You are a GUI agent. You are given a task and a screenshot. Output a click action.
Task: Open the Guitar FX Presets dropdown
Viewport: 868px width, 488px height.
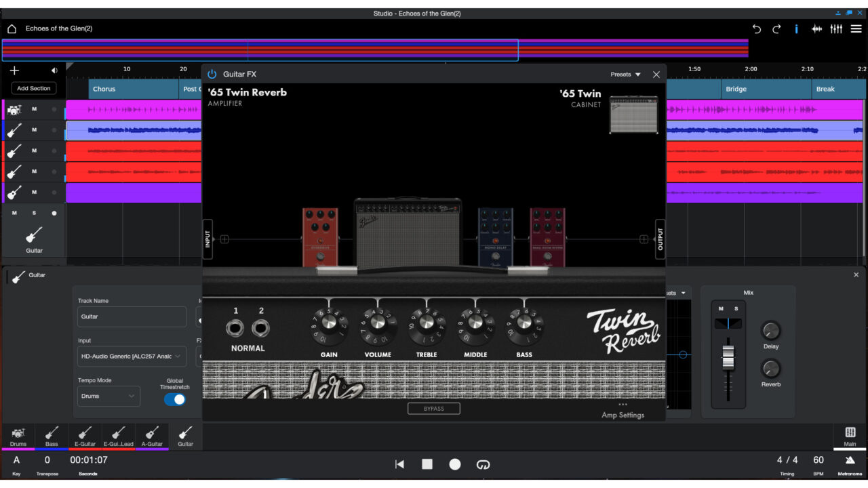click(625, 75)
